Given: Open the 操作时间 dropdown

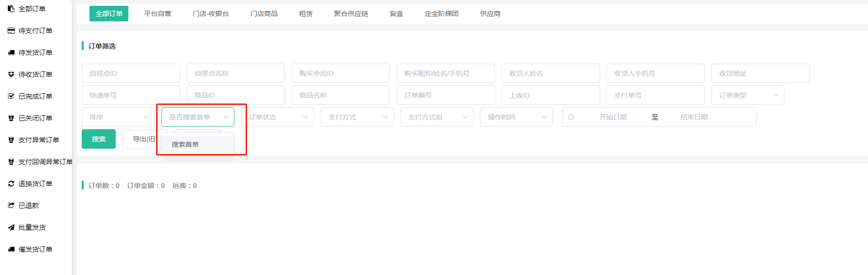Looking at the screenshot, I should [516, 117].
